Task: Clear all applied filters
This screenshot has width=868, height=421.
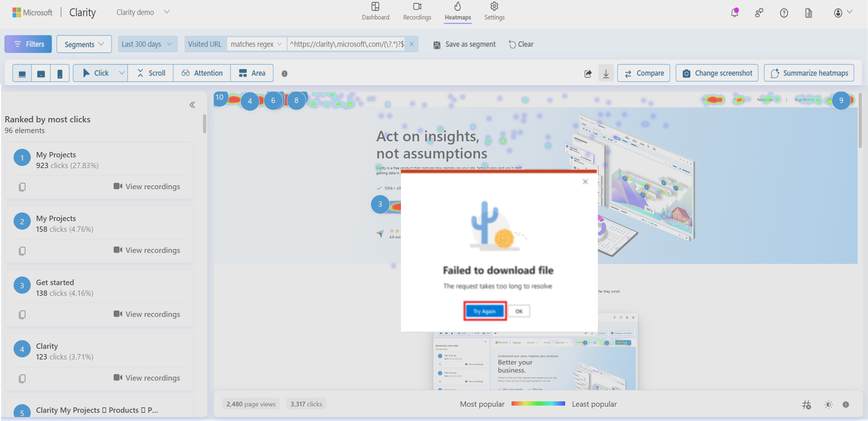Action: [521, 44]
